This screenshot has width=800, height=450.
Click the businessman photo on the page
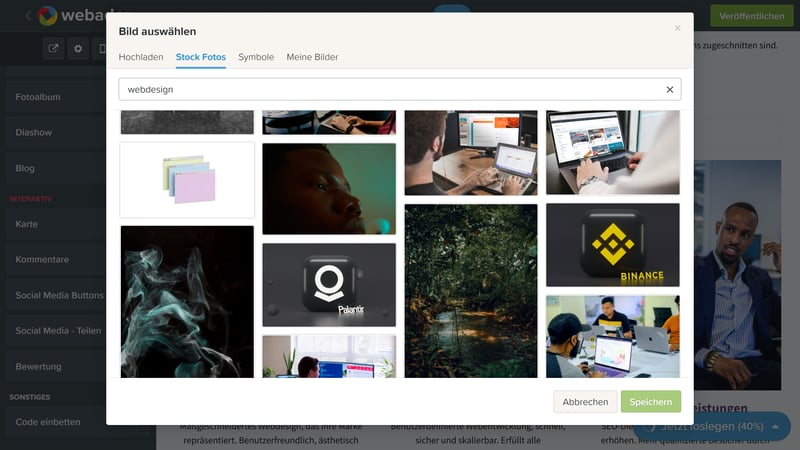pyautogui.click(x=737, y=276)
